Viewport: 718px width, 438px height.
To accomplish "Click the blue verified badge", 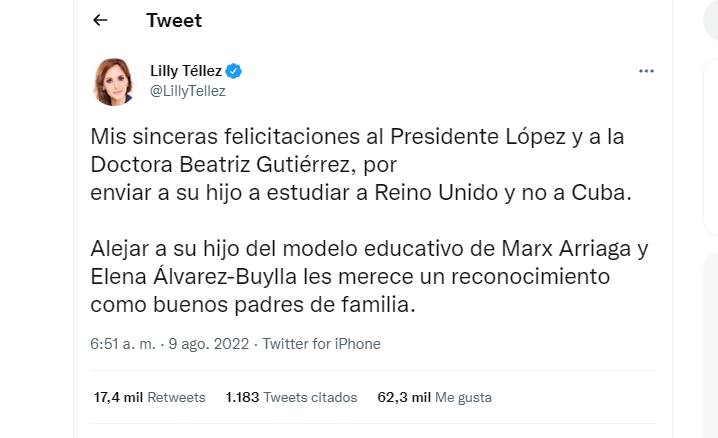I will [234, 71].
